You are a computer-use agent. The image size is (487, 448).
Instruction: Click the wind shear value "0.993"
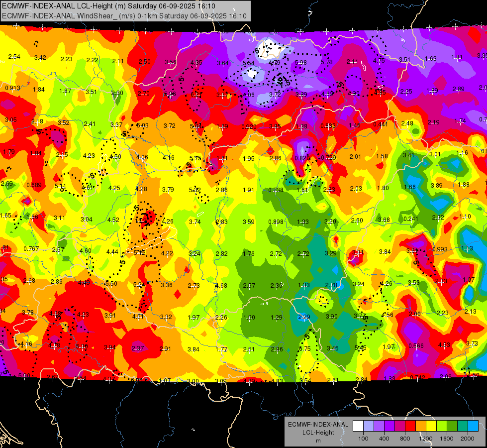pos(440,249)
